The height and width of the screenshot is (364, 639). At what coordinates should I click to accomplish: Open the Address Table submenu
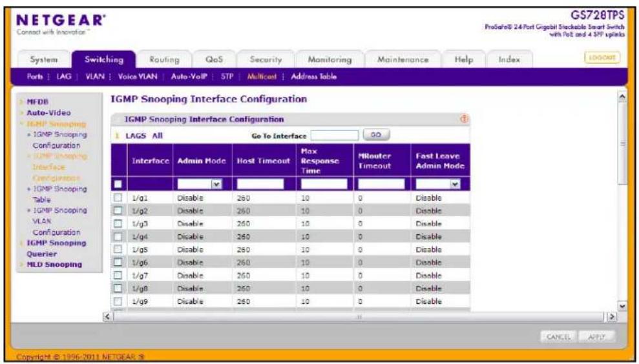(314, 77)
